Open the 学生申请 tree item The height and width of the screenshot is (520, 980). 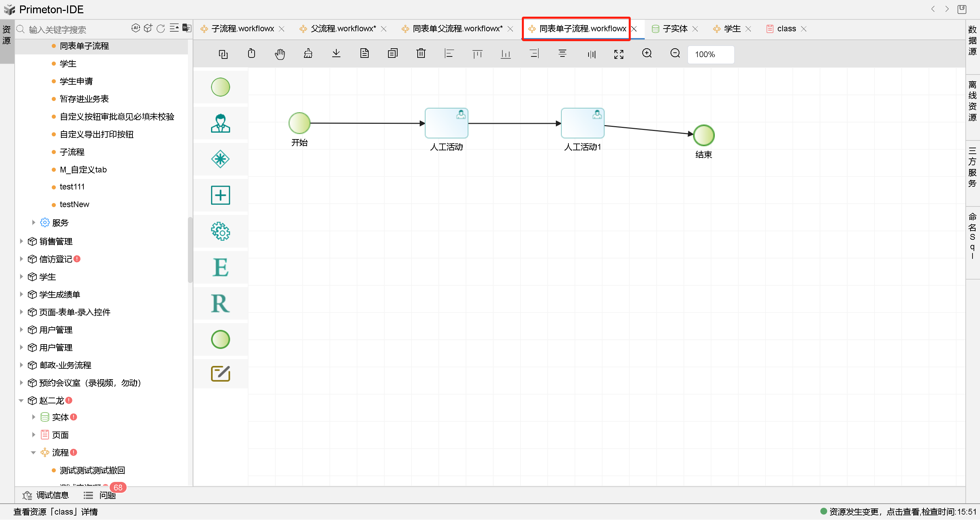76,81
